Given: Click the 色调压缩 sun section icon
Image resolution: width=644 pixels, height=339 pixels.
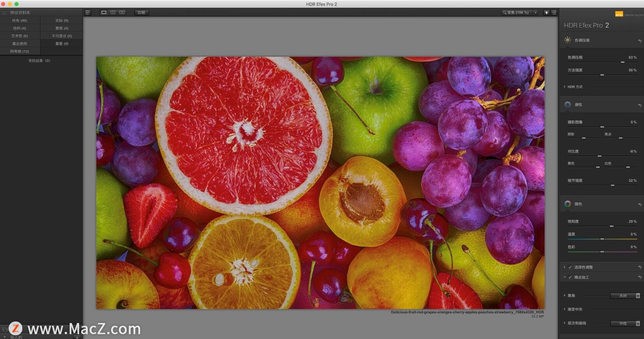Looking at the screenshot, I should (568, 40).
